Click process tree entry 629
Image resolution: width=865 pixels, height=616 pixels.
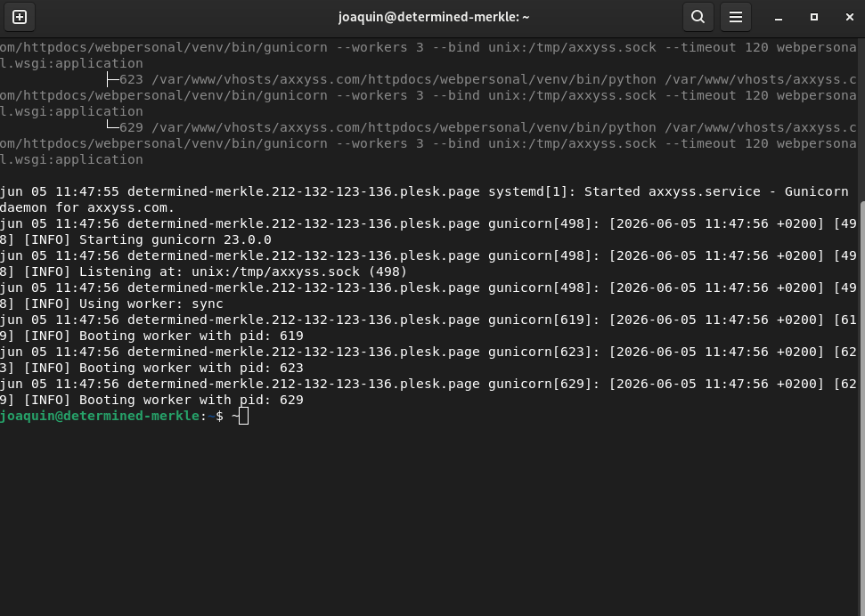(131, 127)
